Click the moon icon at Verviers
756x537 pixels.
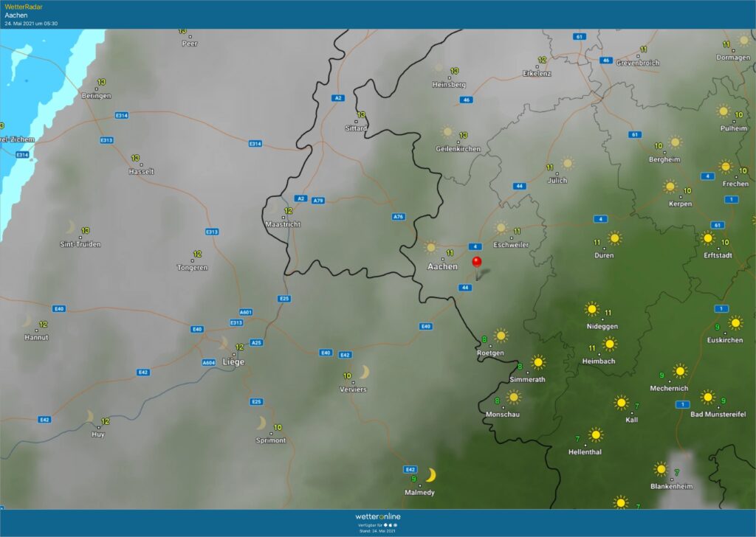tap(365, 372)
